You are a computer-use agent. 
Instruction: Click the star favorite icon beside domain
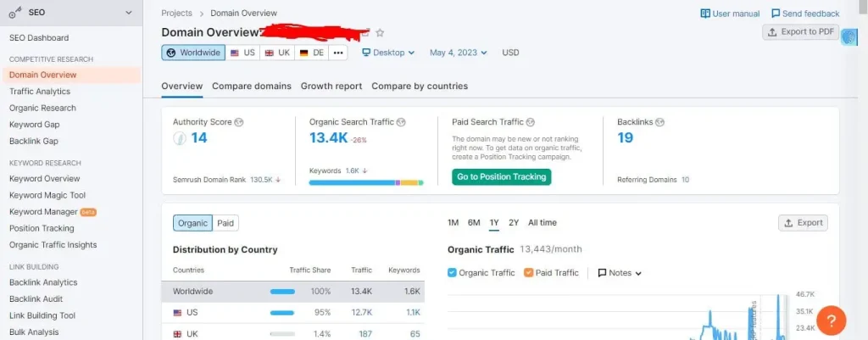point(380,33)
